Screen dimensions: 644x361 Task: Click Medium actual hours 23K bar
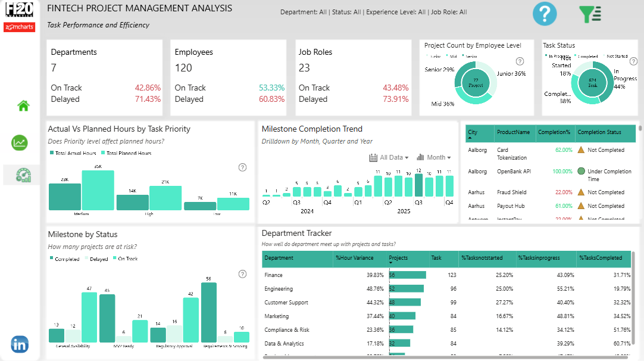pos(65,197)
